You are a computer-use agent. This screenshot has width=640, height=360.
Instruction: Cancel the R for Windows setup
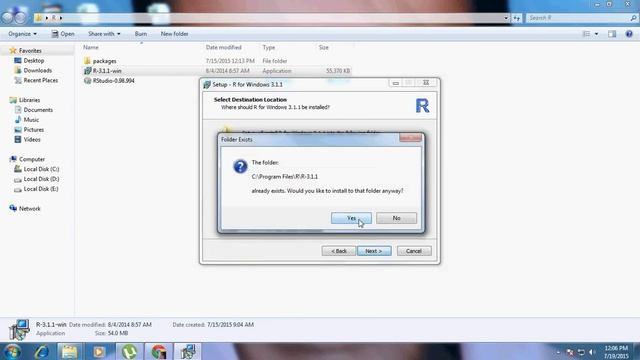[x=414, y=251]
